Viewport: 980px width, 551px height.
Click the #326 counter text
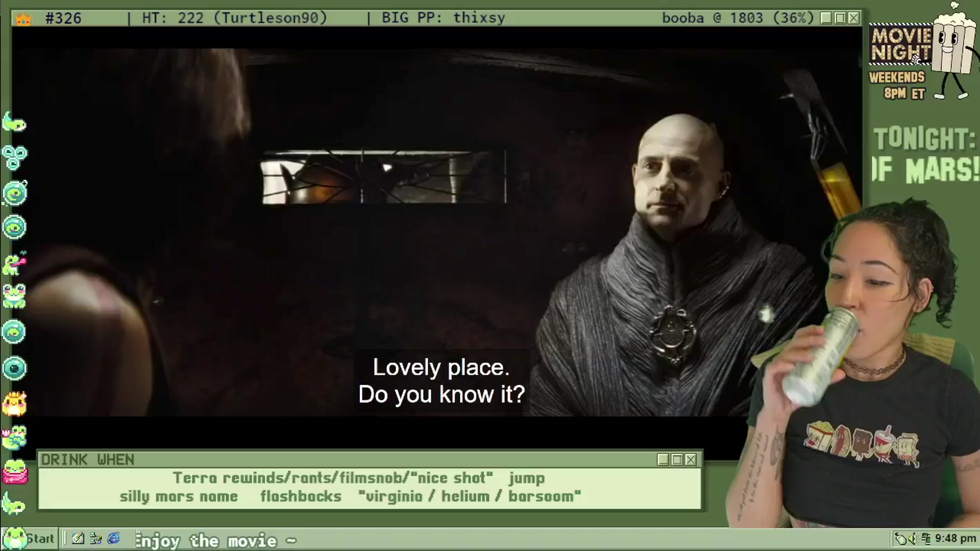pyautogui.click(x=63, y=18)
